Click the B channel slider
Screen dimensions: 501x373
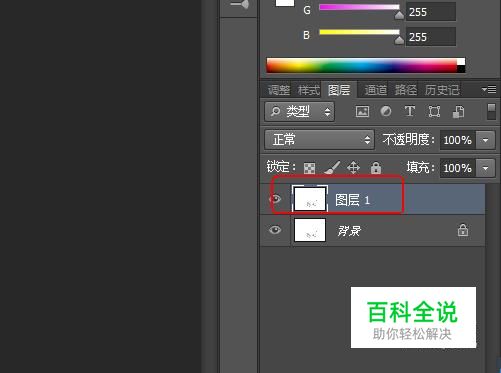tap(359, 32)
